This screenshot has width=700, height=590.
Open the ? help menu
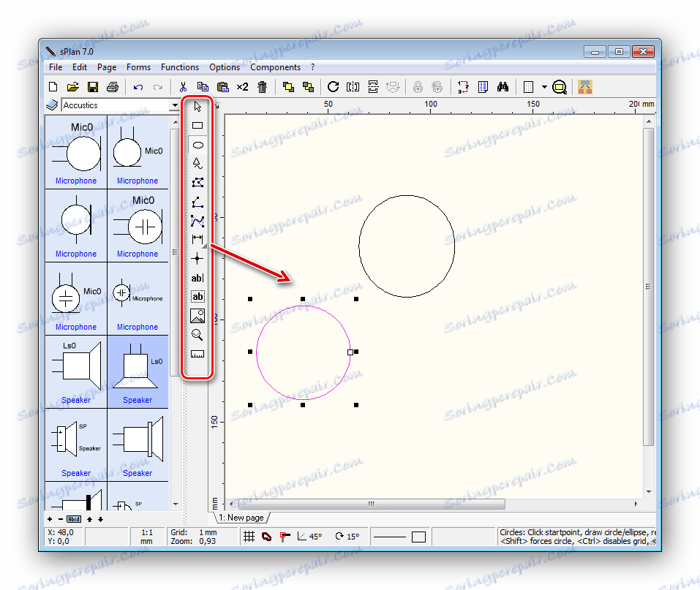312,67
